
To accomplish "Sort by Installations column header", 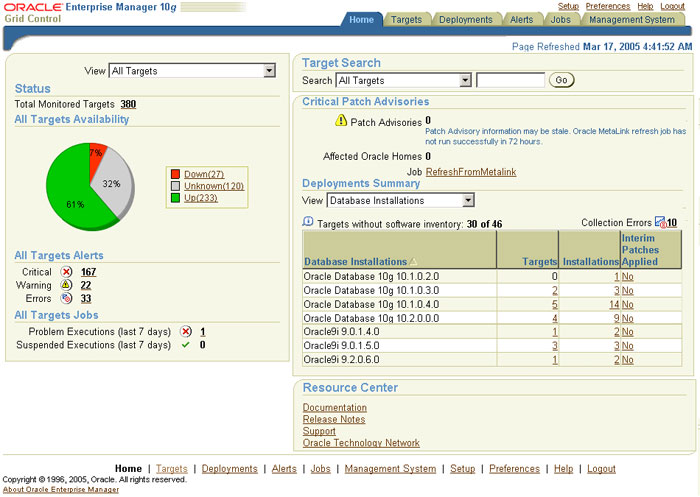I will (x=591, y=262).
